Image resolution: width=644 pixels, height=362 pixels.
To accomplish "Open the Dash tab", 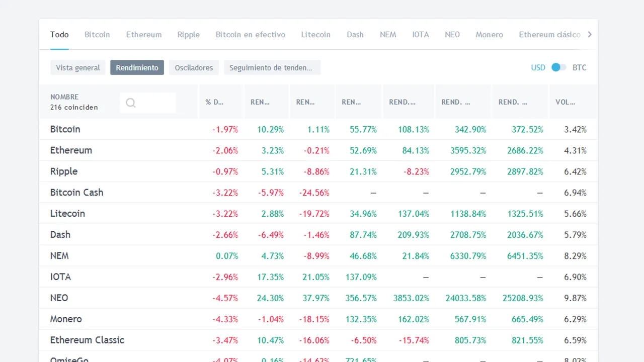I will click(355, 35).
